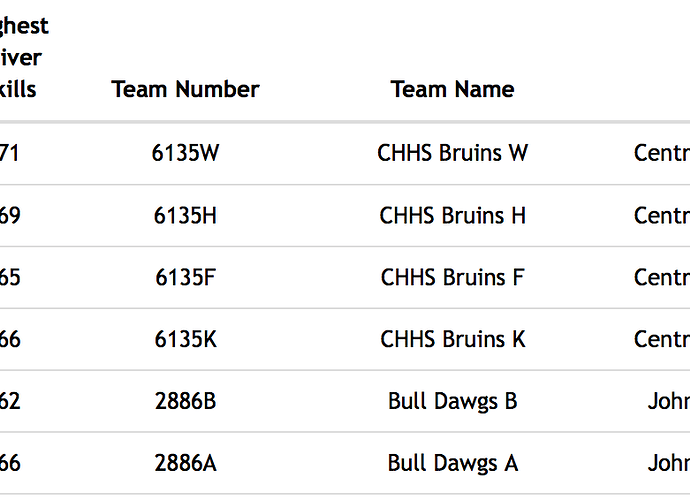
Task: Click the CHHS Bruins K team name
Action: (x=452, y=339)
